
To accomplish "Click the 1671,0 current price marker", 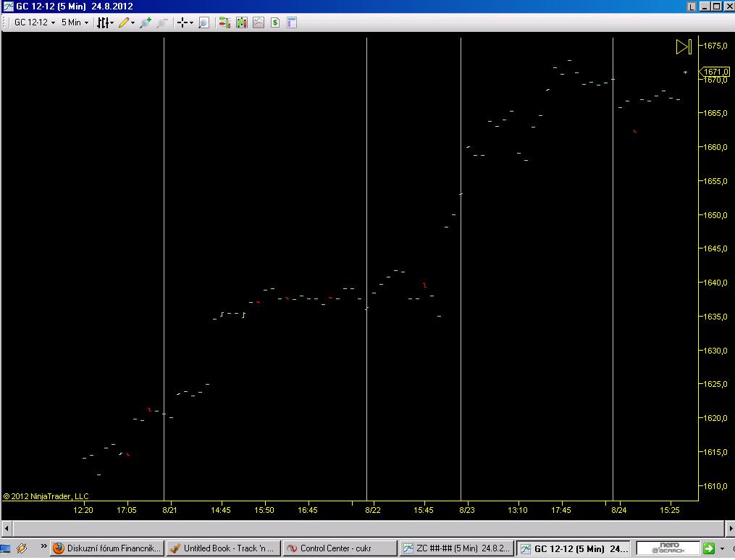I will click(715, 72).
